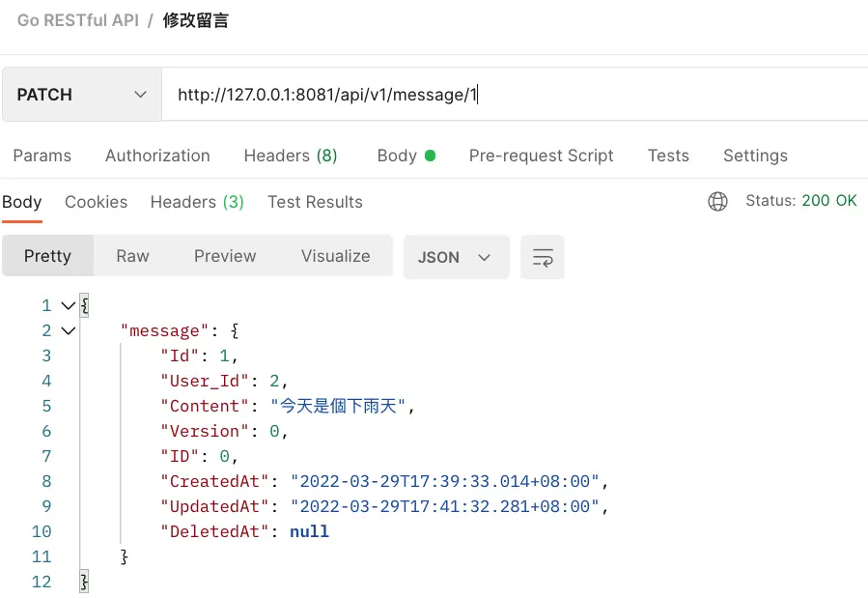Collapse the root JSON object on line 1

coord(67,304)
